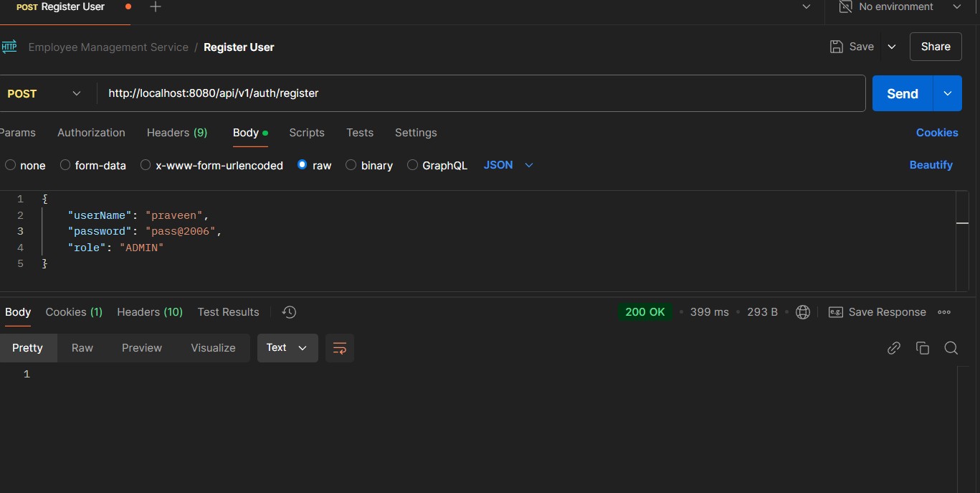Click the Save button label
Image resolution: width=980 pixels, height=493 pixels.
[861, 47]
